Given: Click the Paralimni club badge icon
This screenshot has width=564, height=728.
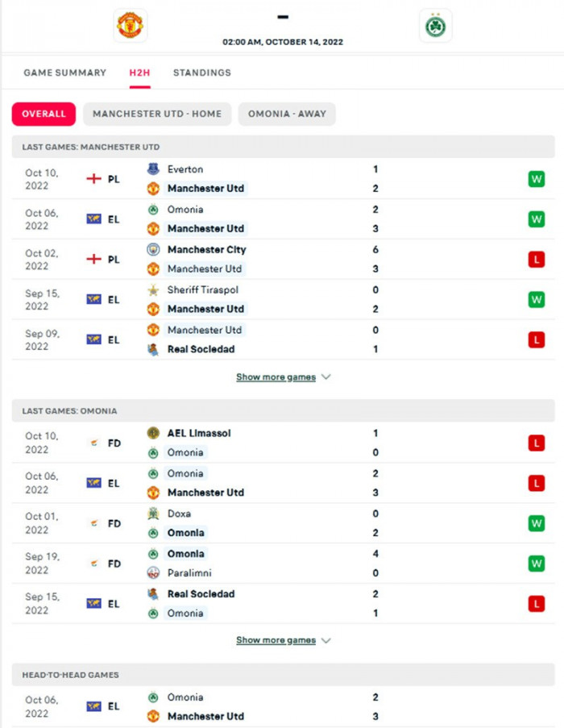Looking at the screenshot, I should tap(153, 573).
